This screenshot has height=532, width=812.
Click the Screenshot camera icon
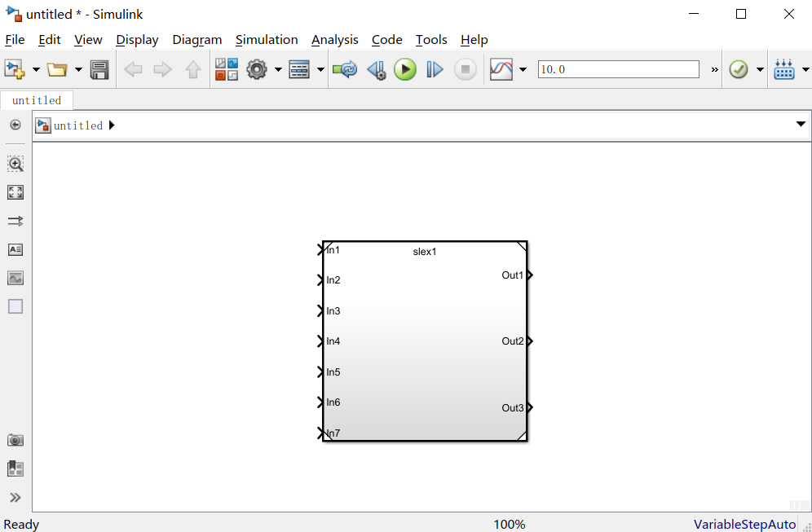[15, 441]
